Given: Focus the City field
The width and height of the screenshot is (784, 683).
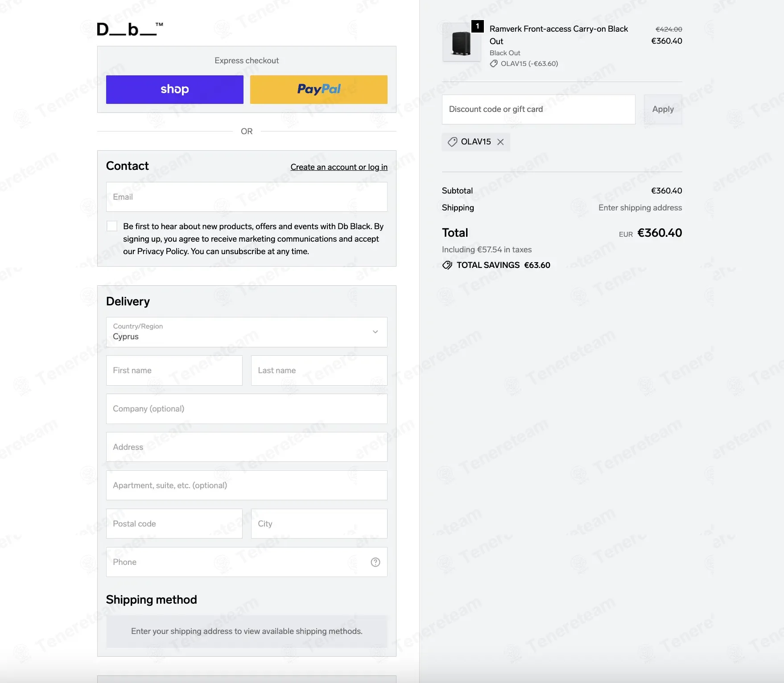Looking at the screenshot, I should 319,524.
